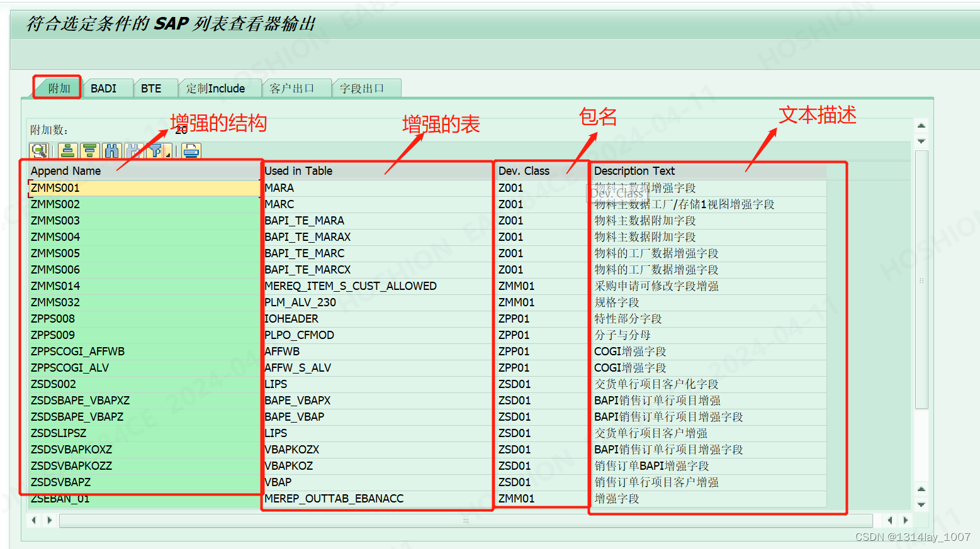Click the right arrow at the horizontal scrollbar's left end
The image size is (980, 549).
[x=50, y=520]
